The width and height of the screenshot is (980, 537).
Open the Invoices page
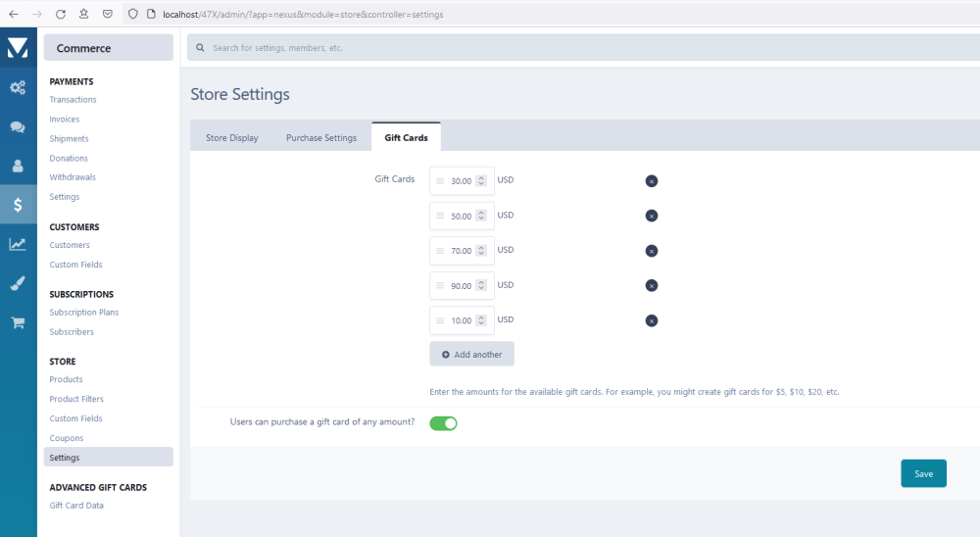point(65,119)
